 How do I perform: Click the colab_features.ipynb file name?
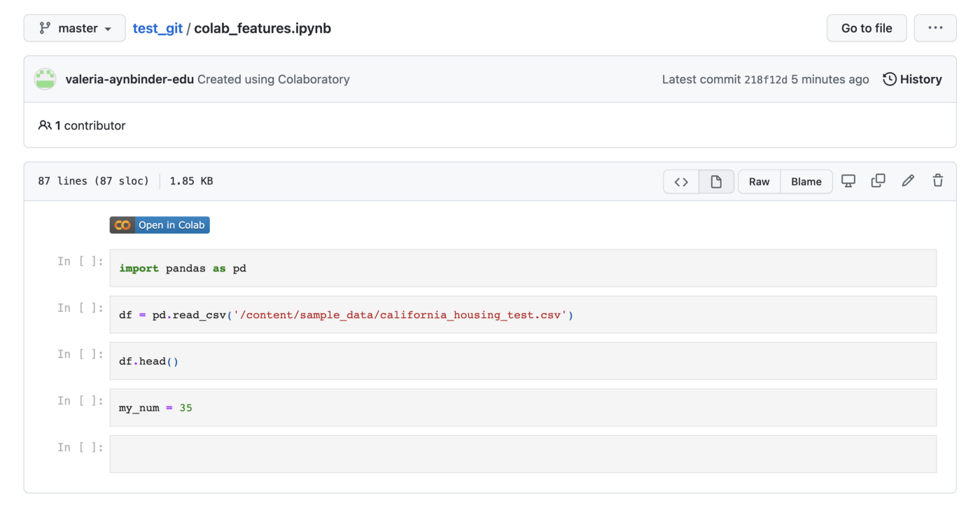[x=262, y=28]
